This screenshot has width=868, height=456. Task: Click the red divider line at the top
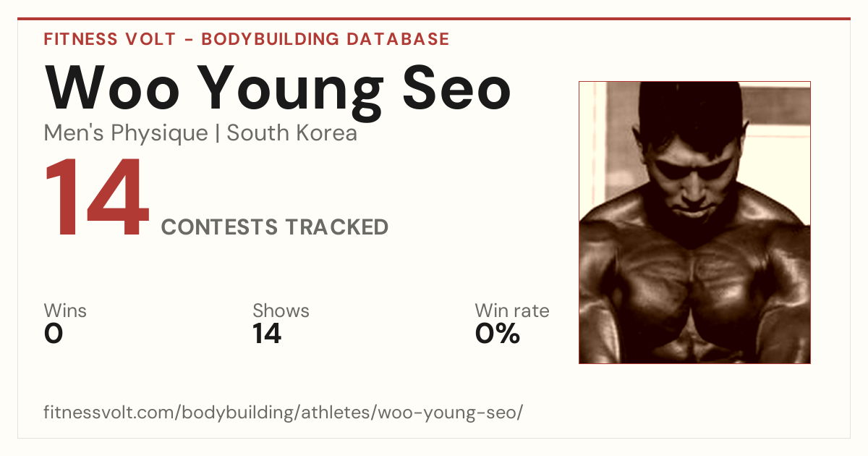point(434,19)
